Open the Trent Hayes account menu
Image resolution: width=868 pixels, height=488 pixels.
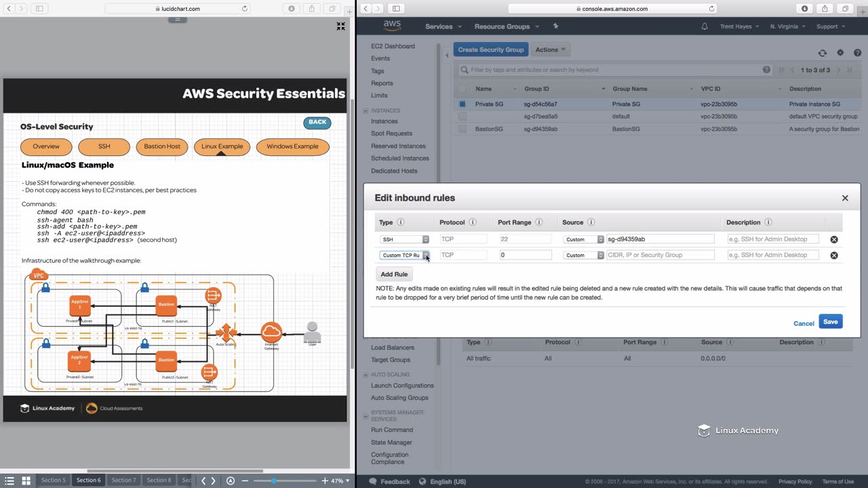click(739, 26)
